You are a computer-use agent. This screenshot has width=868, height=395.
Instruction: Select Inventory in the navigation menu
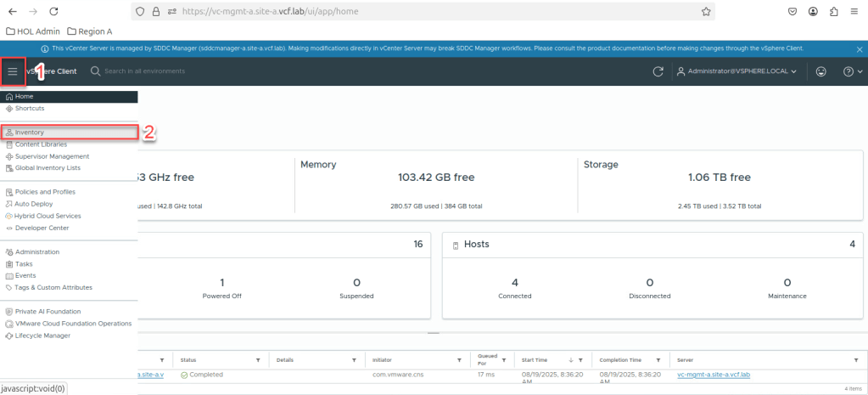click(x=30, y=133)
